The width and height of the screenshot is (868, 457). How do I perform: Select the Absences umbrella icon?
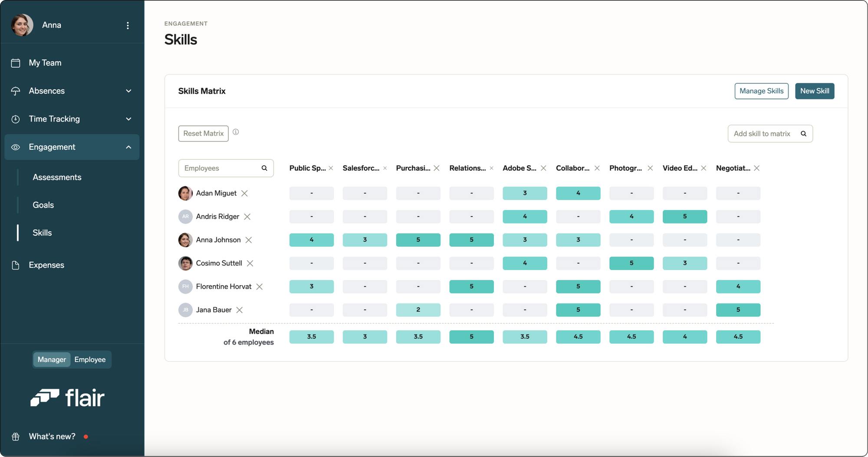tap(16, 91)
